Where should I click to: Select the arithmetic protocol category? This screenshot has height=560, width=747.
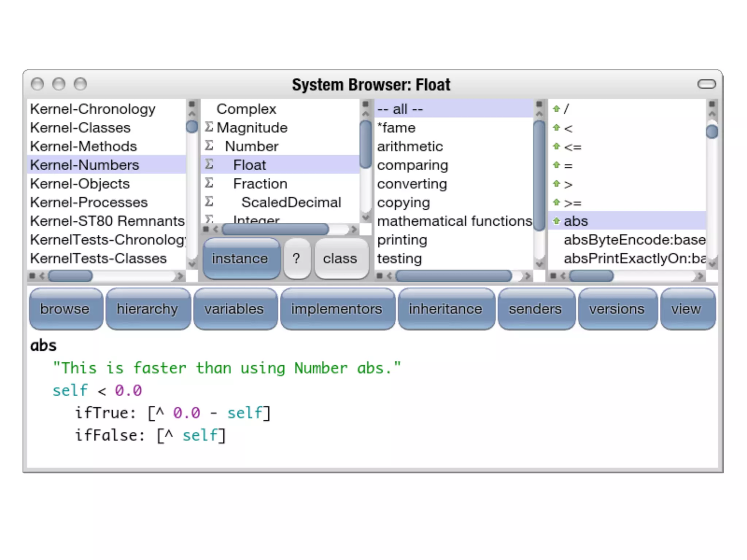pyautogui.click(x=410, y=147)
